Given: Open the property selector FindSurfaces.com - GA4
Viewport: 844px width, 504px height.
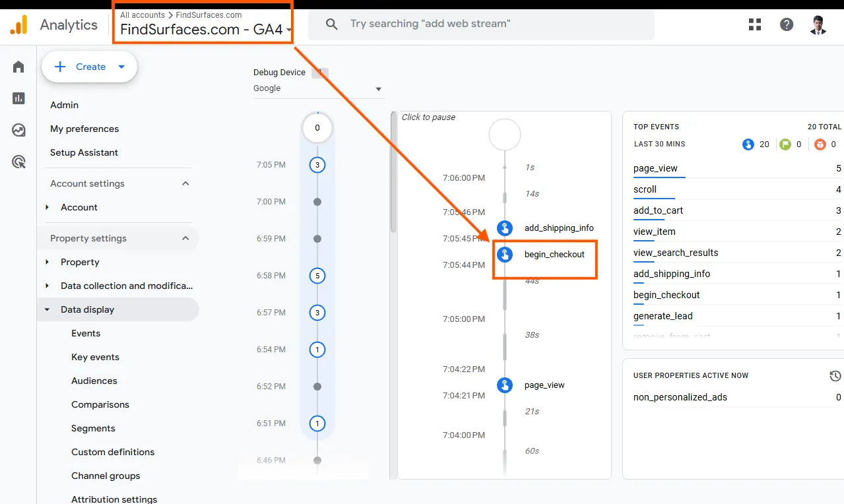Looking at the screenshot, I should 206,30.
